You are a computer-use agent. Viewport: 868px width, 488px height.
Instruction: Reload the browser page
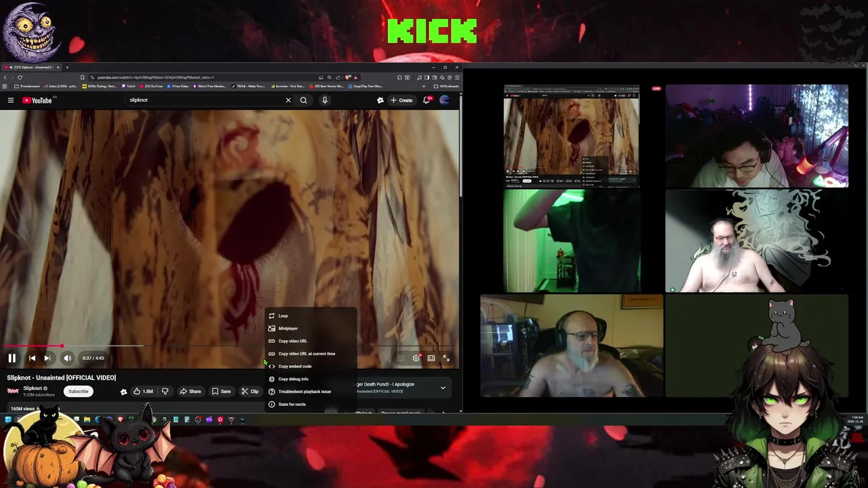[x=20, y=77]
